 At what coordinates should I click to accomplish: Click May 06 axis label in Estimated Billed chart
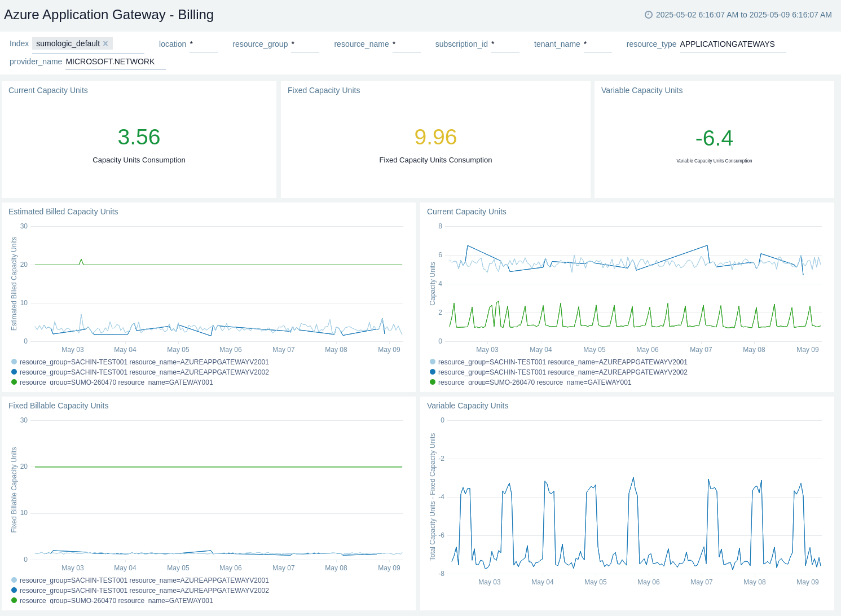click(231, 350)
